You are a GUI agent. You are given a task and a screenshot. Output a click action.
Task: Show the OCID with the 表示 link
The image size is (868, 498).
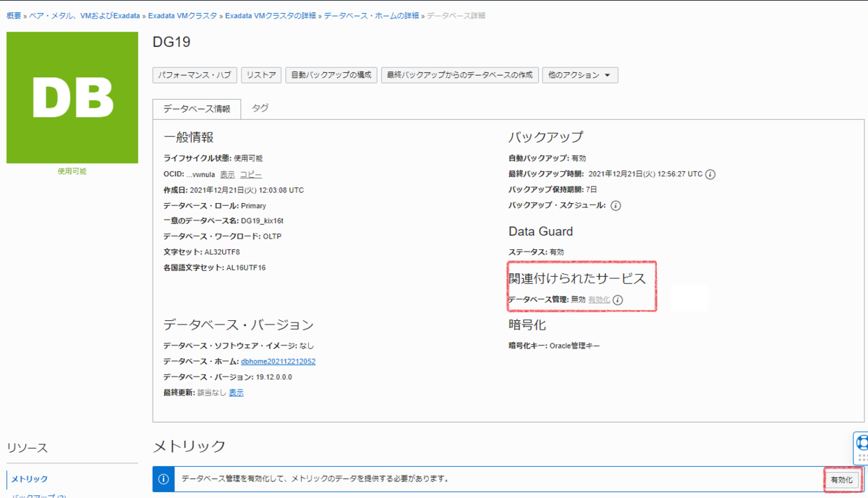click(227, 174)
